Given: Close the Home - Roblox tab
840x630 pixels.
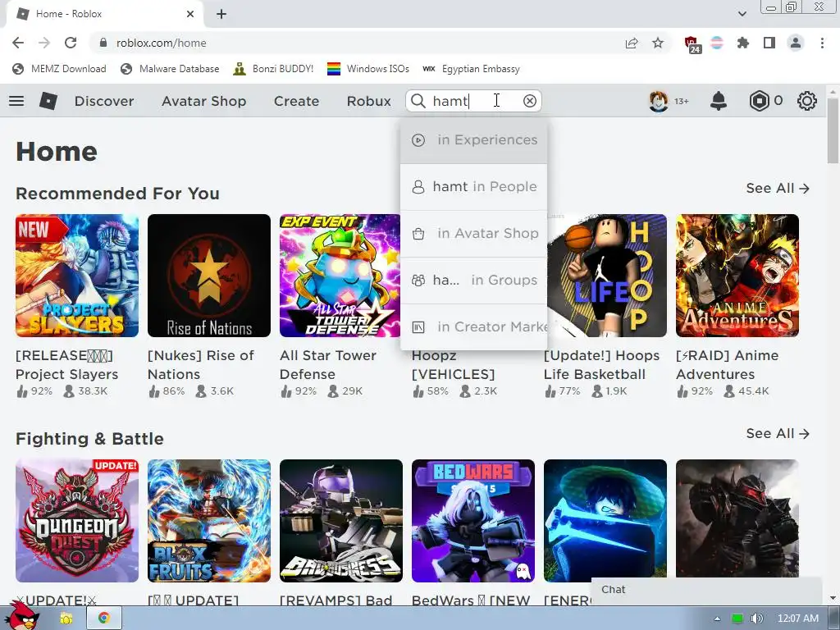Looking at the screenshot, I should (x=190, y=14).
